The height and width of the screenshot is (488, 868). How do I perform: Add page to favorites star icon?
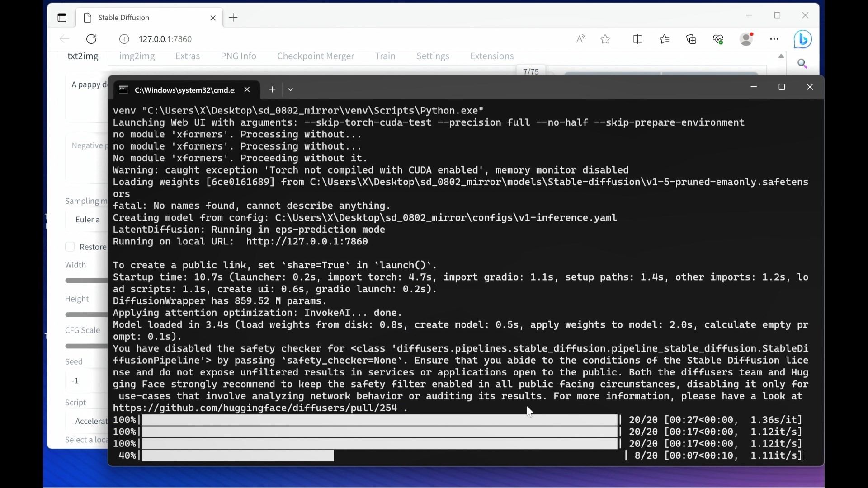(x=605, y=39)
